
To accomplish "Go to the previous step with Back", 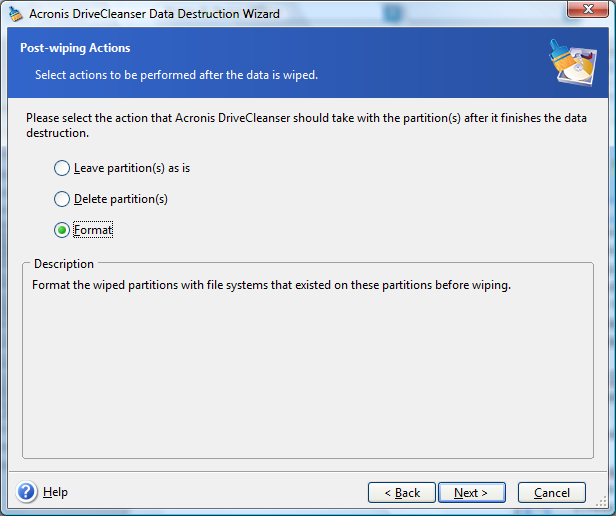I will coord(402,492).
